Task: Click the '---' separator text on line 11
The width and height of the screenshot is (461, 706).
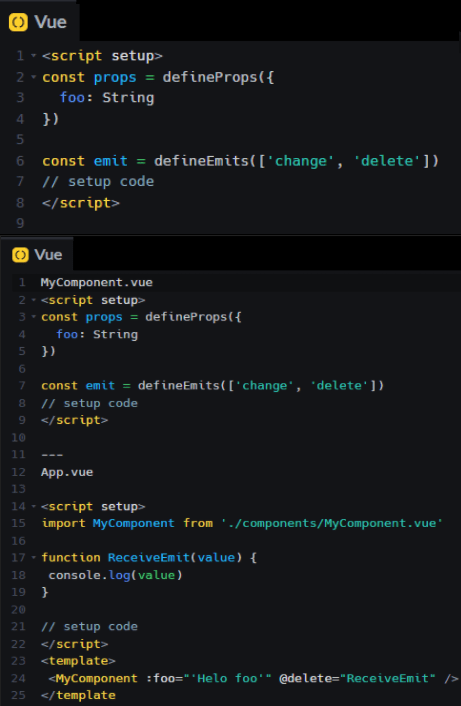Action: (x=52, y=455)
